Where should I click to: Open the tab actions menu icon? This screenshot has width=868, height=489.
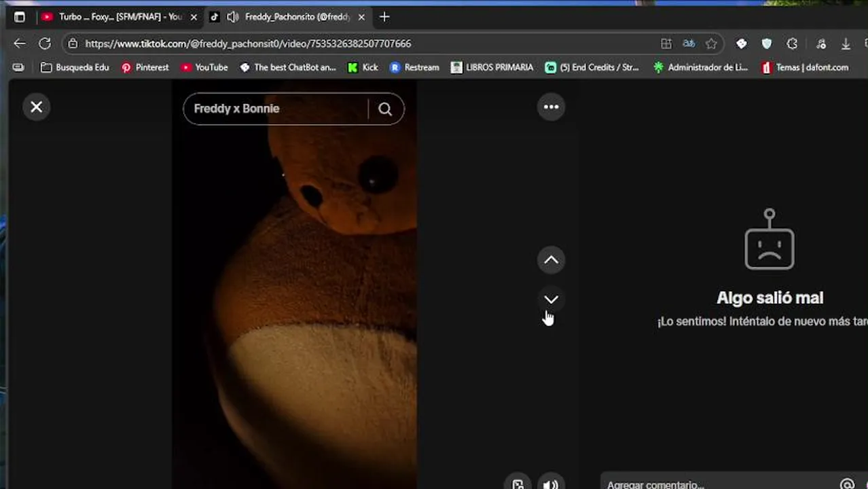click(19, 17)
